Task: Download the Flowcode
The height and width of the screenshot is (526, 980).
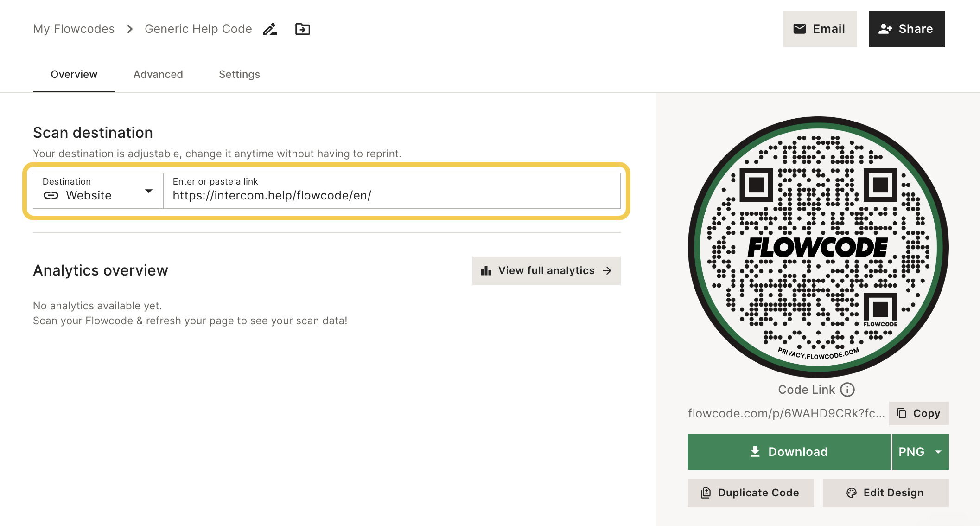Action: point(789,452)
